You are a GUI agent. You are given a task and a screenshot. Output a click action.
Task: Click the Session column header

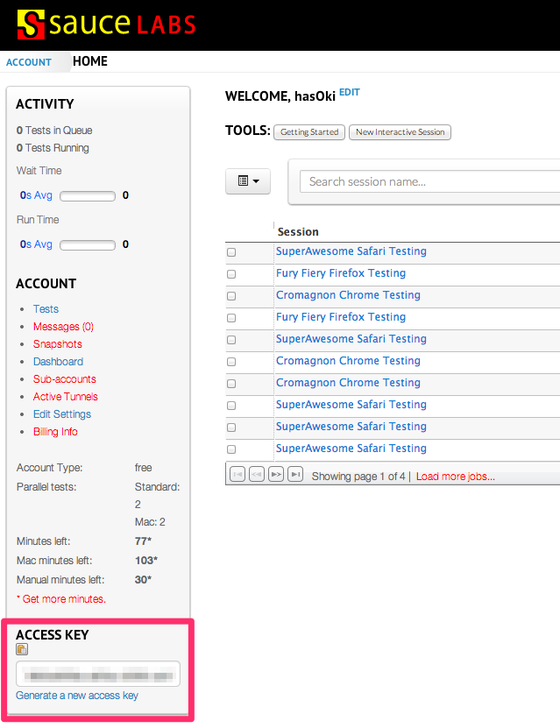pyautogui.click(x=298, y=231)
